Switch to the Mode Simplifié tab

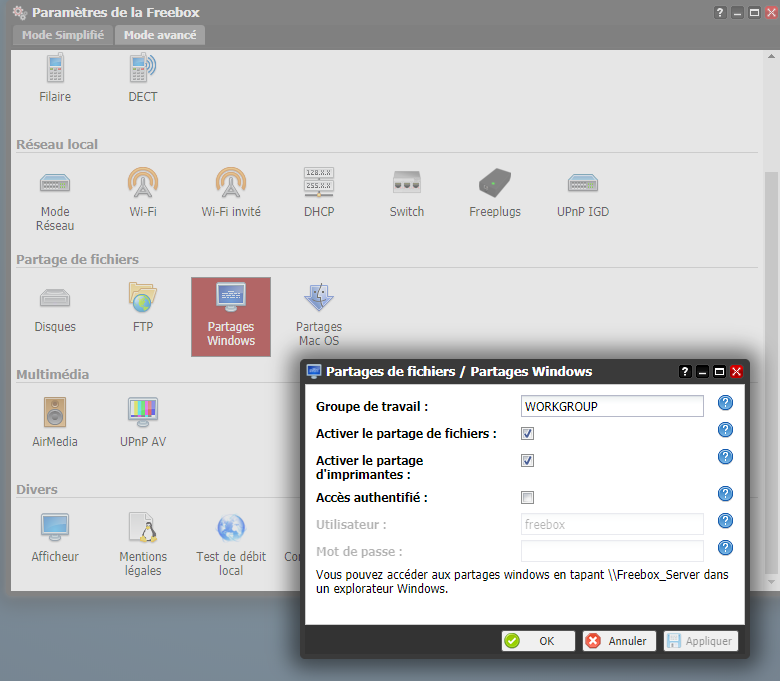[63, 35]
